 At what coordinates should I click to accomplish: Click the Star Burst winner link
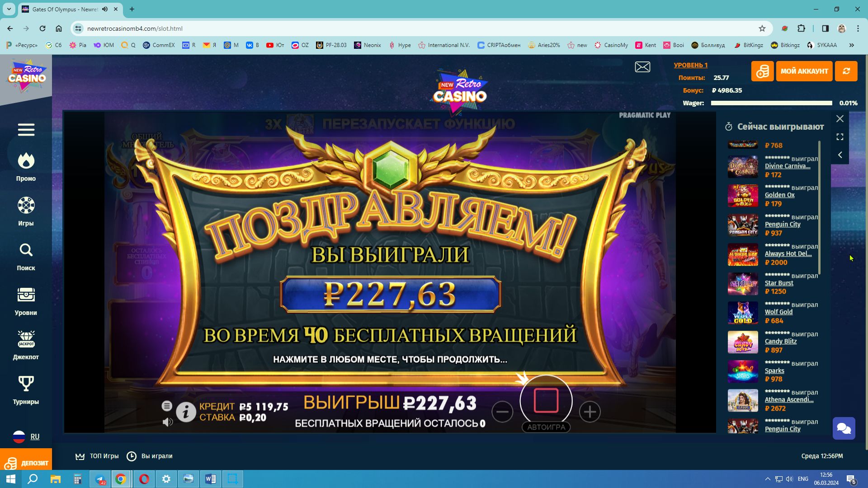pyautogui.click(x=779, y=283)
